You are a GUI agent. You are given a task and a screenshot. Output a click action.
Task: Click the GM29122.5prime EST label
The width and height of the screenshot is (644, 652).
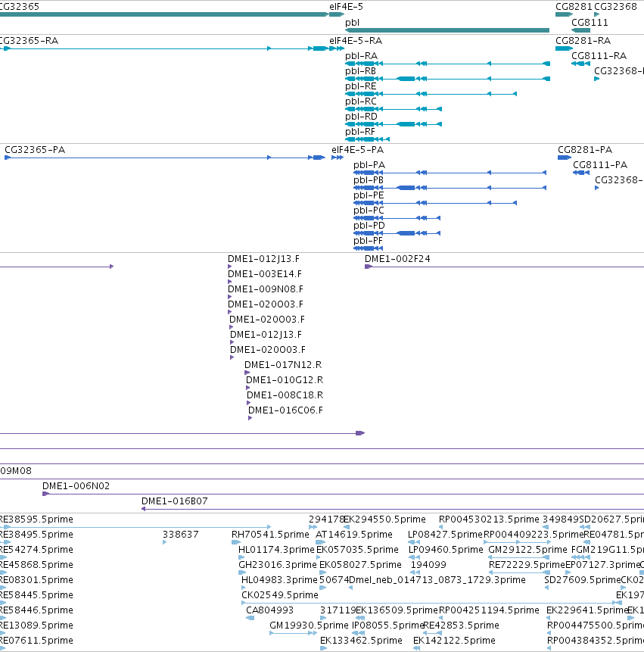(x=527, y=550)
